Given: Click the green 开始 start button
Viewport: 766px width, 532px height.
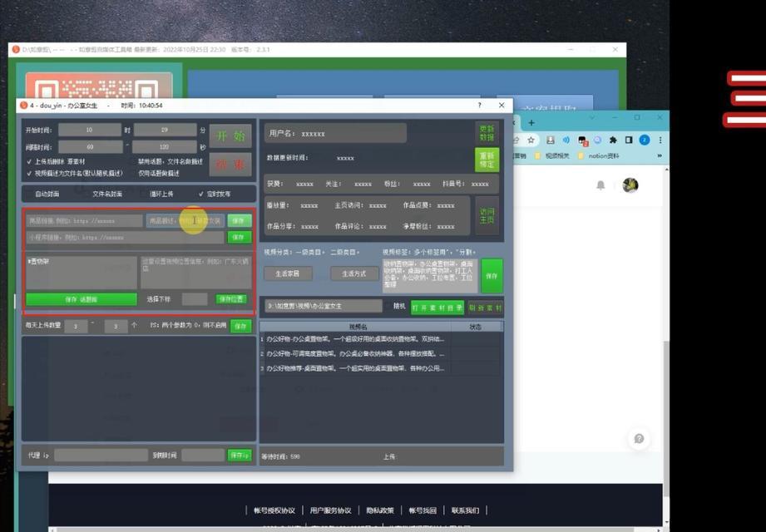Looking at the screenshot, I should (x=230, y=135).
